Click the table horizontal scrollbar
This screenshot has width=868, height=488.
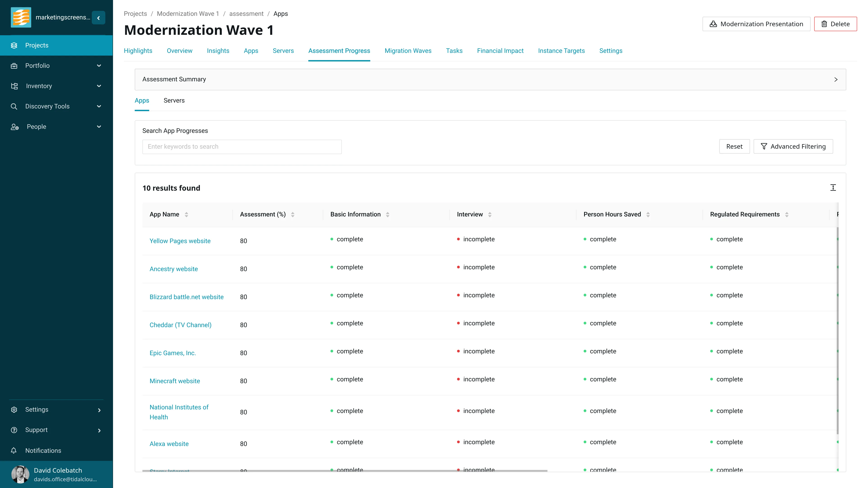(345, 470)
